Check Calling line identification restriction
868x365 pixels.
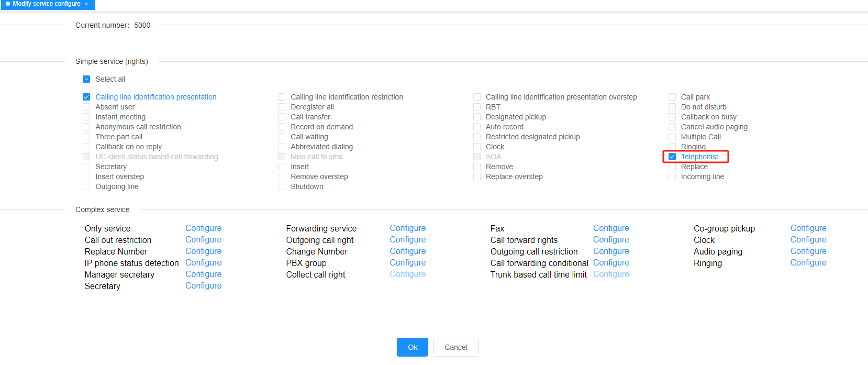282,97
